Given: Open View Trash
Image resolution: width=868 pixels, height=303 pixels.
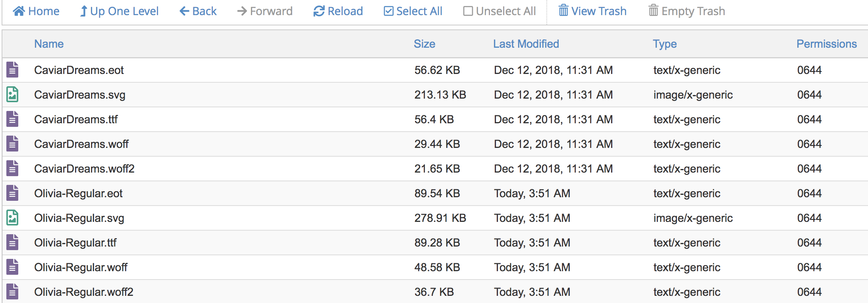Looking at the screenshot, I should pyautogui.click(x=592, y=11).
